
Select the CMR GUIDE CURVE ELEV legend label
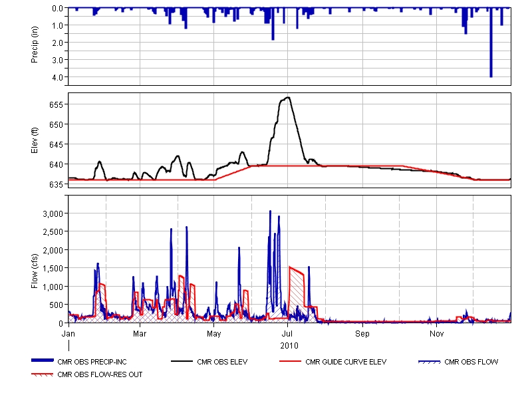tap(346, 362)
